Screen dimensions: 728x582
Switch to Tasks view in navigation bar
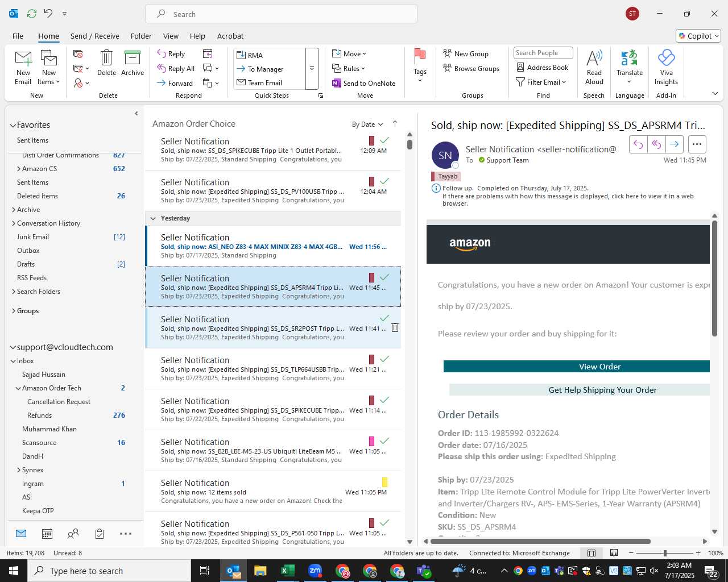pos(100,534)
